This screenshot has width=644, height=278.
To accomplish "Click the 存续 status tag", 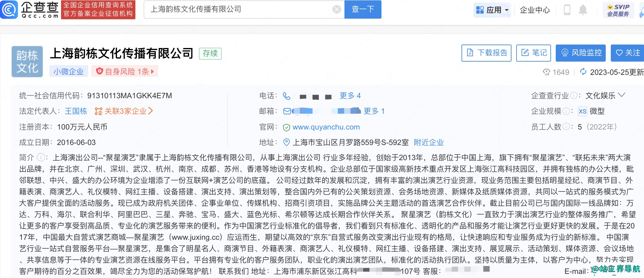I will point(210,53).
